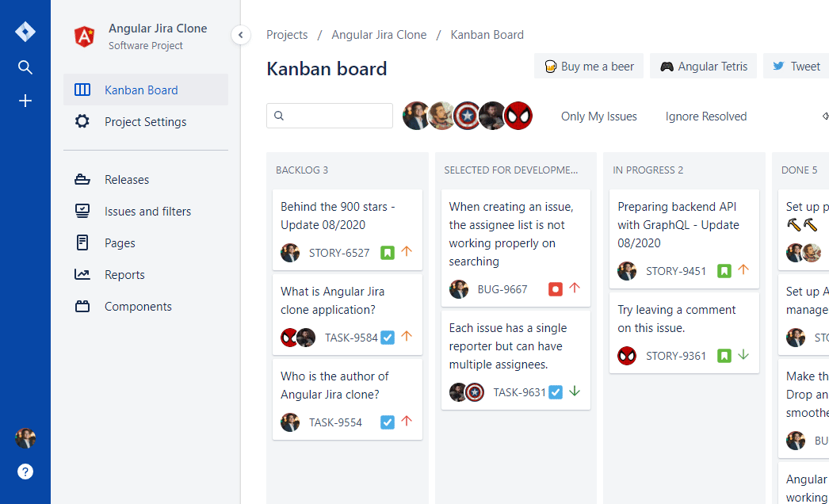Click the Spider-Man avatar on STORY-9361
Viewport: 829px width, 504px height.
[627, 356]
